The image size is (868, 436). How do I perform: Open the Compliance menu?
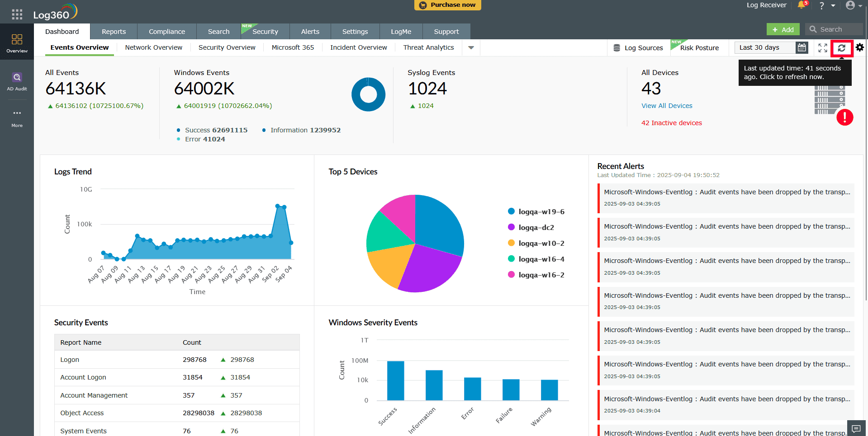pos(166,31)
